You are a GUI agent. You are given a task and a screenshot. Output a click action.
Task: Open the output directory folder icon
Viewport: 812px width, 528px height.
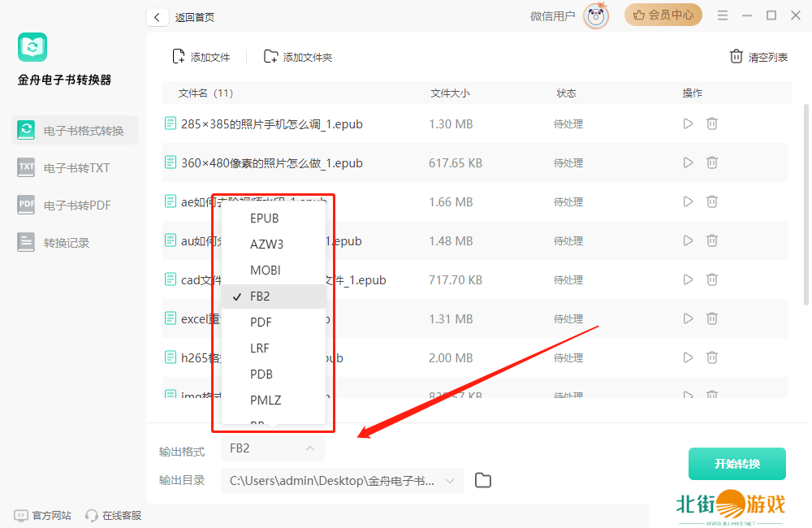(x=483, y=480)
